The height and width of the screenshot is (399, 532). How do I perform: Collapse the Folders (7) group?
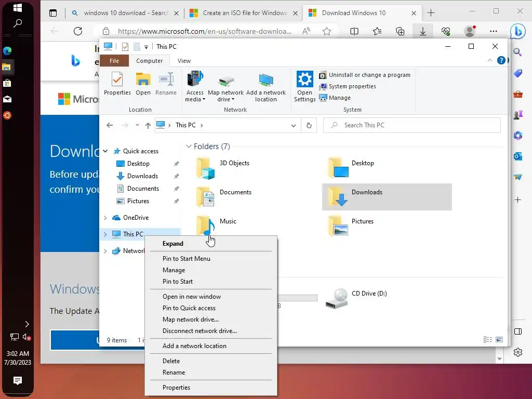[x=189, y=146]
